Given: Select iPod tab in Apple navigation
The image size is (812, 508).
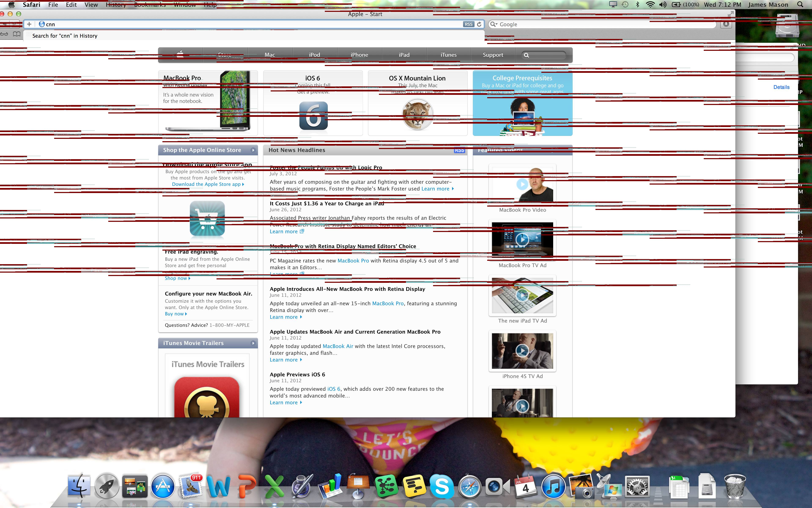Looking at the screenshot, I should tap(314, 55).
